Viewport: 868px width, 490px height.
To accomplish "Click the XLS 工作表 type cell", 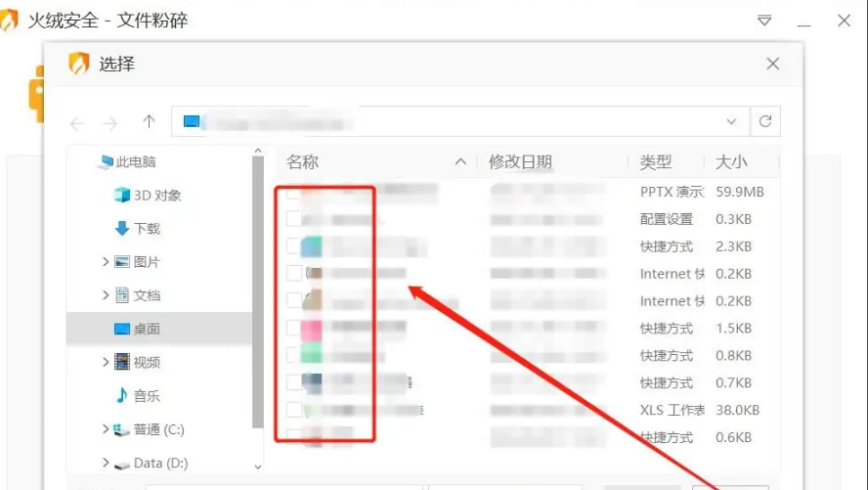I will (673, 410).
